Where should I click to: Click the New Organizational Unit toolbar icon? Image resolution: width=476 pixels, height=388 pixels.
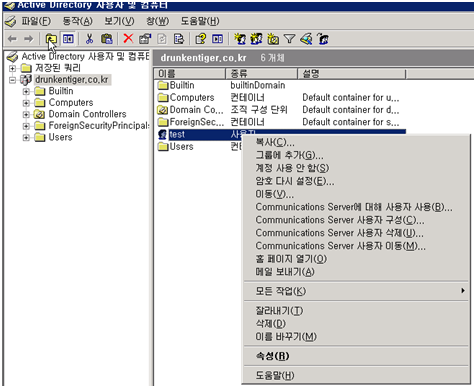[273, 39]
